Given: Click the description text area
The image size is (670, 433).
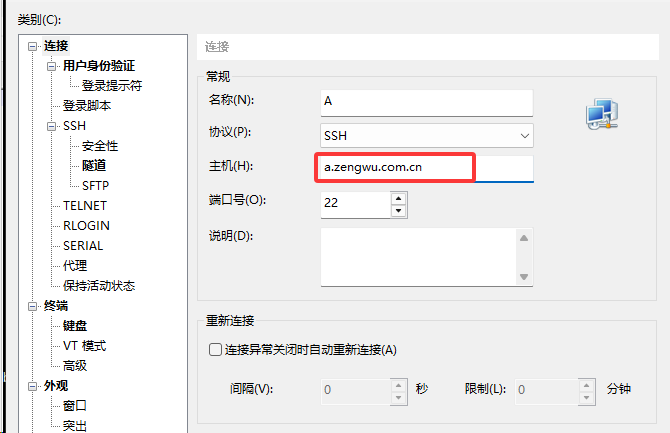Looking at the screenshot, I should point(418,255).
